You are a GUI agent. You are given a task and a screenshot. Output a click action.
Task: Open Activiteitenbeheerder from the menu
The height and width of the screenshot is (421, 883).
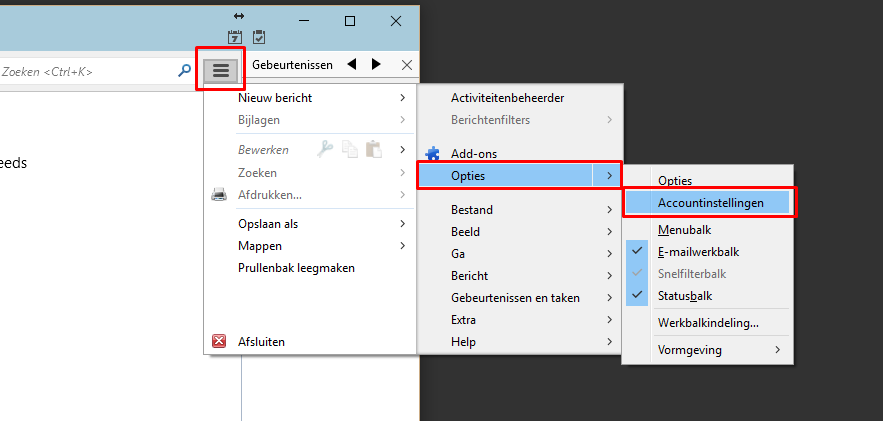tap(507, 98)
